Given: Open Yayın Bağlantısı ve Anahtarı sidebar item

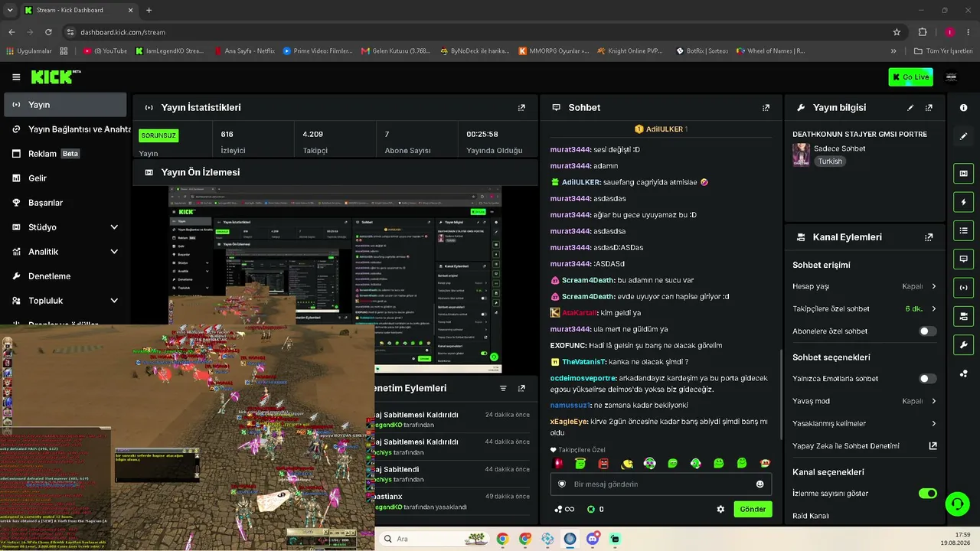Looking at the screenshot, I should pyautogui.click(x=67, y=129).
